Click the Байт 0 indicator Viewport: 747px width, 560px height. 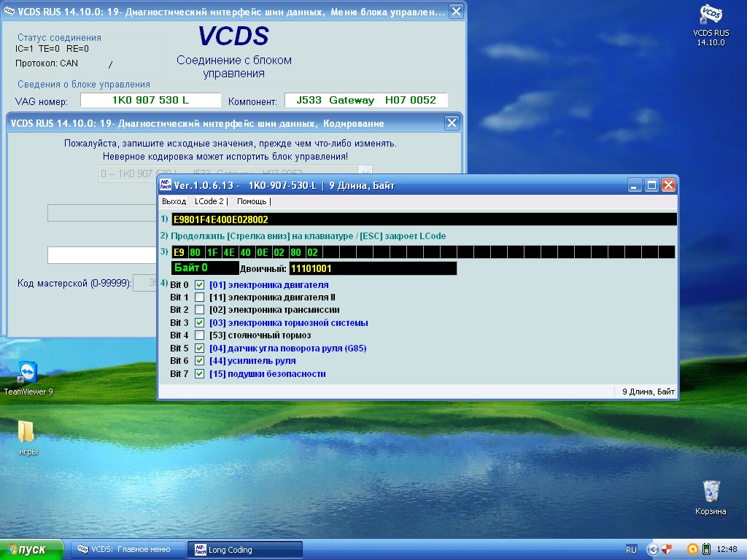pyautogui.click(x=205, y=268)
